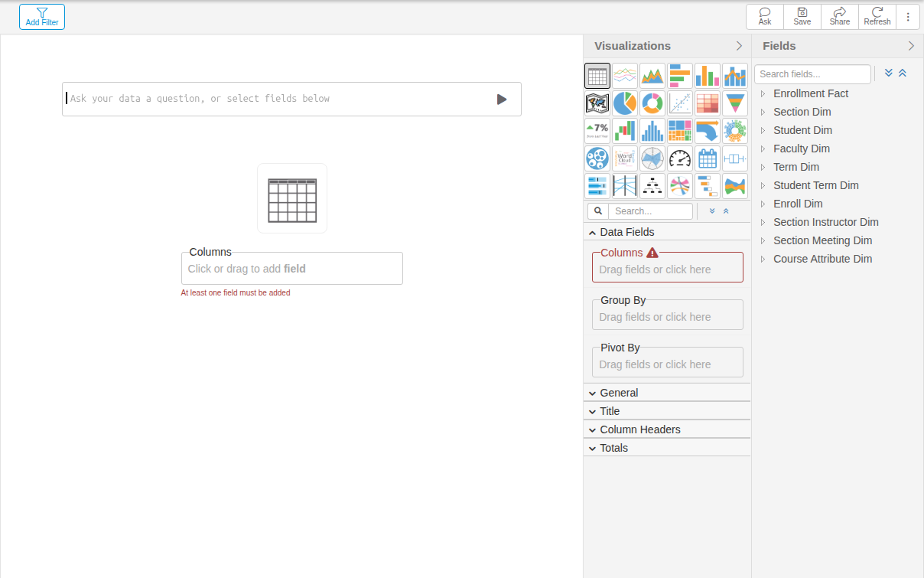This screenshot has width=924, height=578.
Task: Select the Treemap visualization
Action: (x=680, y=131)
